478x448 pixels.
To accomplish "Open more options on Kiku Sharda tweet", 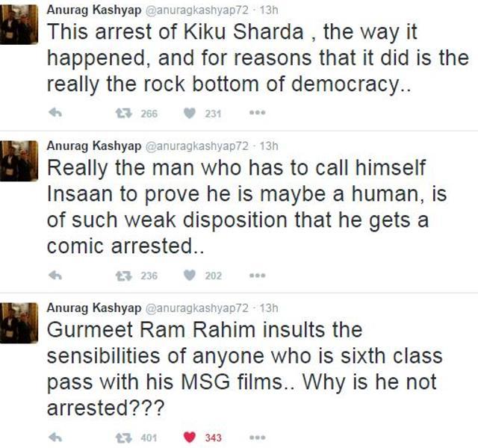I will tap(257, 113).
